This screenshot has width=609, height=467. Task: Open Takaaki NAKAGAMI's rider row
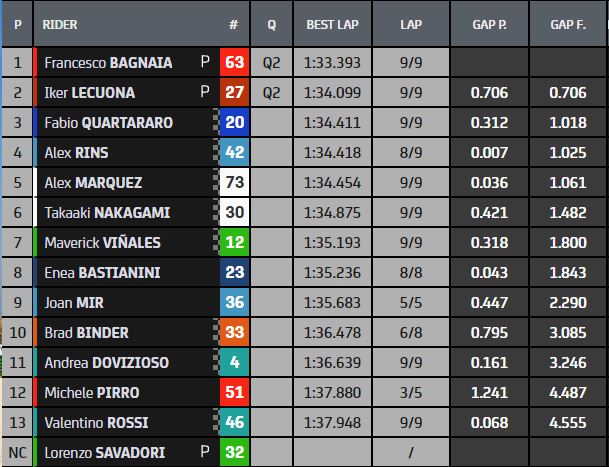[x=107, y=212]
